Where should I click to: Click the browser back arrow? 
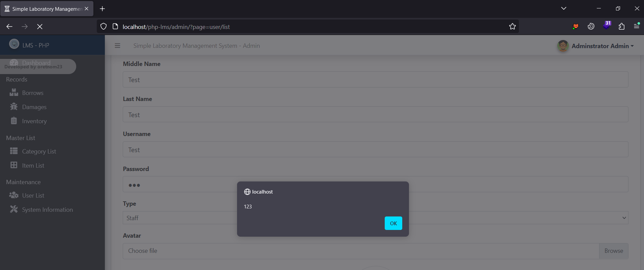(9, 27)
